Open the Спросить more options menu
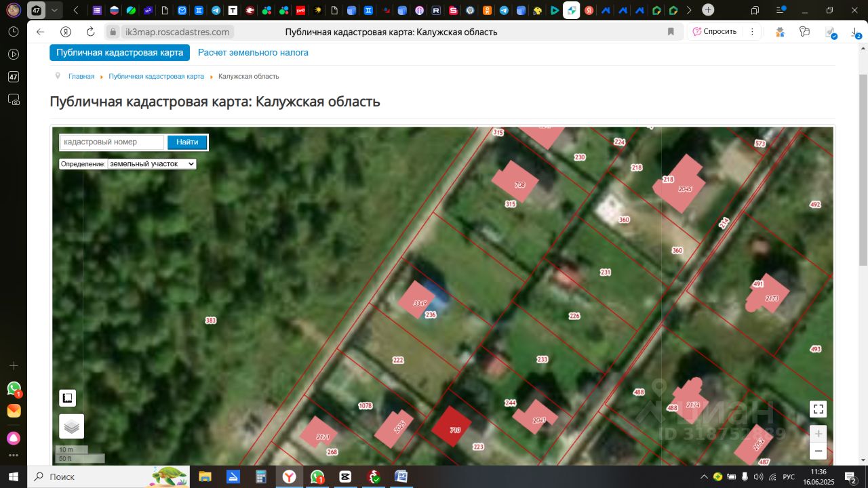Screen dimensions: 868x488 [751, 32]
